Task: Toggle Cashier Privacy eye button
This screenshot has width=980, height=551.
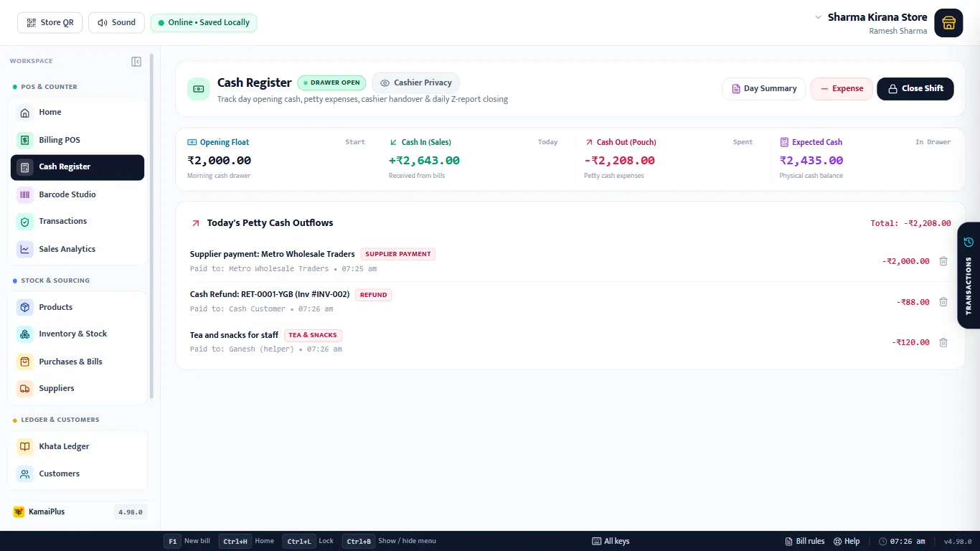Action: coord(416,83)
